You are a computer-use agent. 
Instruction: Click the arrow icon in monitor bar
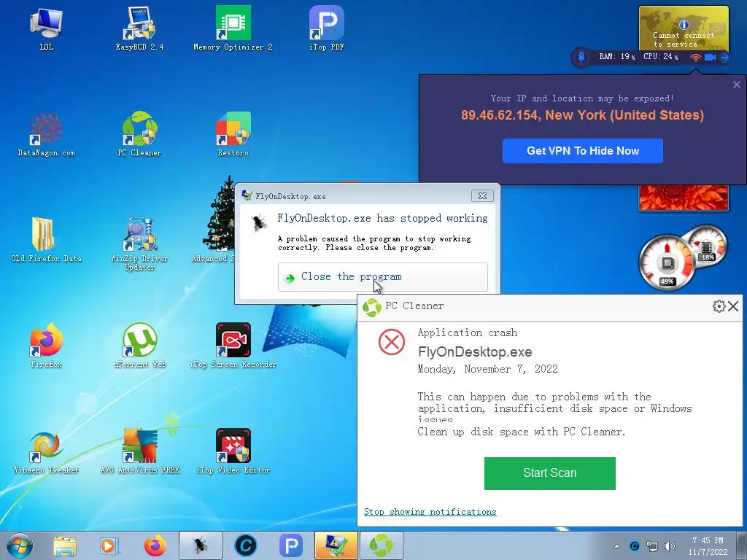(x=724, y=57)
